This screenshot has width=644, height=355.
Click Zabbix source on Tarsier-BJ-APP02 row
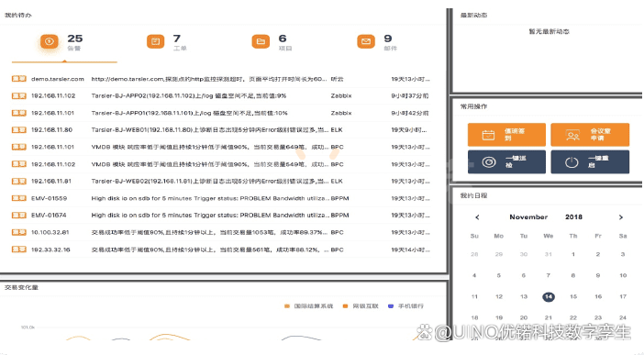341,95
